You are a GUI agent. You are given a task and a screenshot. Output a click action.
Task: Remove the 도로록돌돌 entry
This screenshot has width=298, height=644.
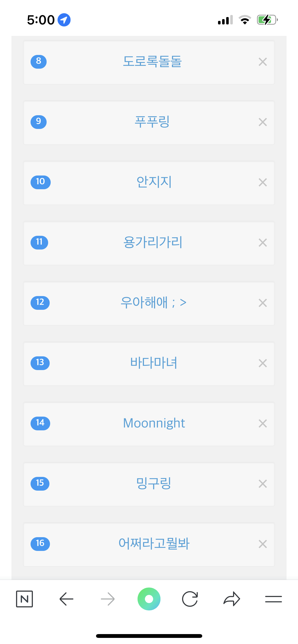click(x=263, y=62)
